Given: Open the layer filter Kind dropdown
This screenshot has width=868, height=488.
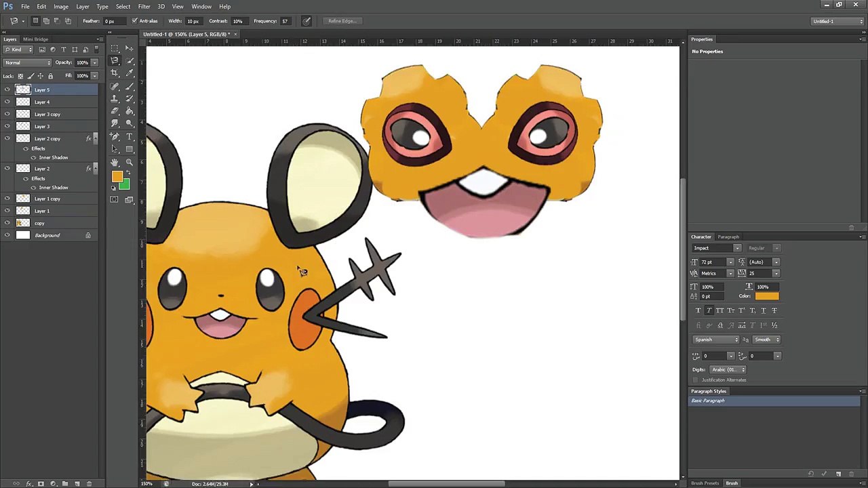Looking at the screenshot, I should pyautogui.click(x=16, y=49).
